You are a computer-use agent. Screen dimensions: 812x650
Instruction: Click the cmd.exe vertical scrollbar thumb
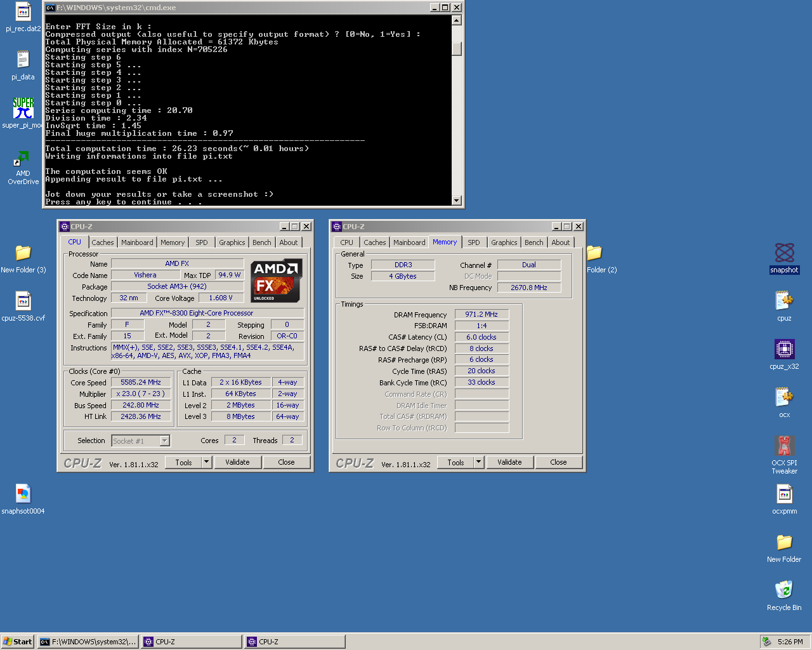(x=457, y=49)
